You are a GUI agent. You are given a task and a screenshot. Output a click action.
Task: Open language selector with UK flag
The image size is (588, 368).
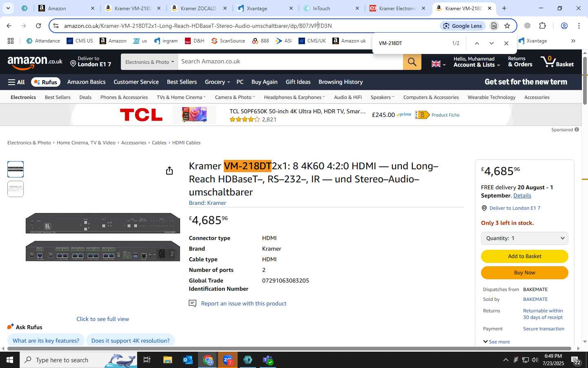(439, 64)
